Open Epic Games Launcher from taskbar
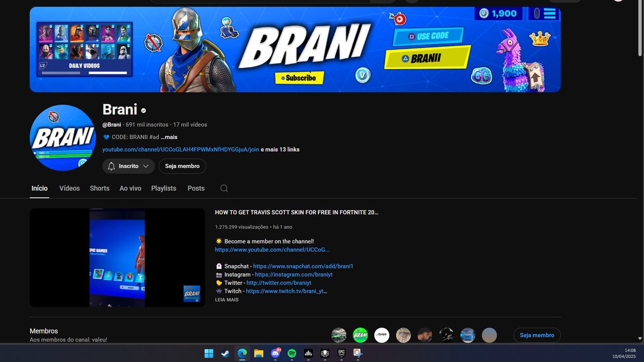644x362 pixels. pyautogui.click(x=341, y=353)
